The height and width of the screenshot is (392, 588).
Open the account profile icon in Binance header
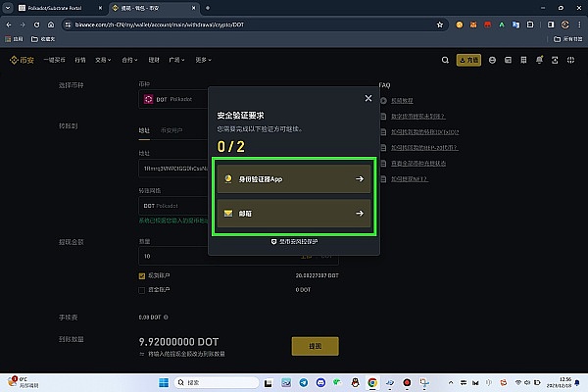[492, 60]
